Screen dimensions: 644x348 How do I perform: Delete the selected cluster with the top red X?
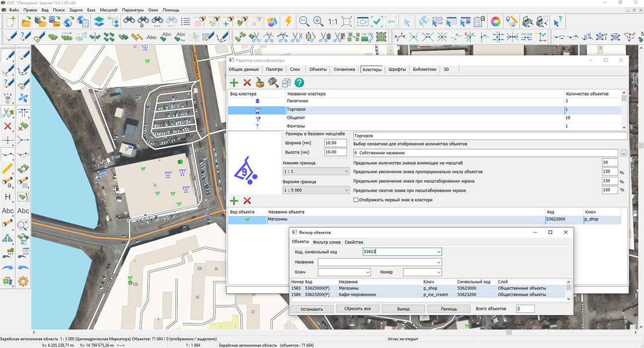tap(247, 83)
